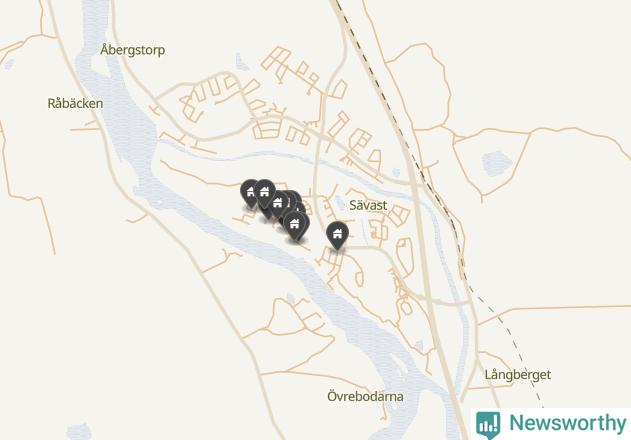Viewport: 631px width, 440px height.
Task: Click the Långberget place label
Action: (518, 375)
